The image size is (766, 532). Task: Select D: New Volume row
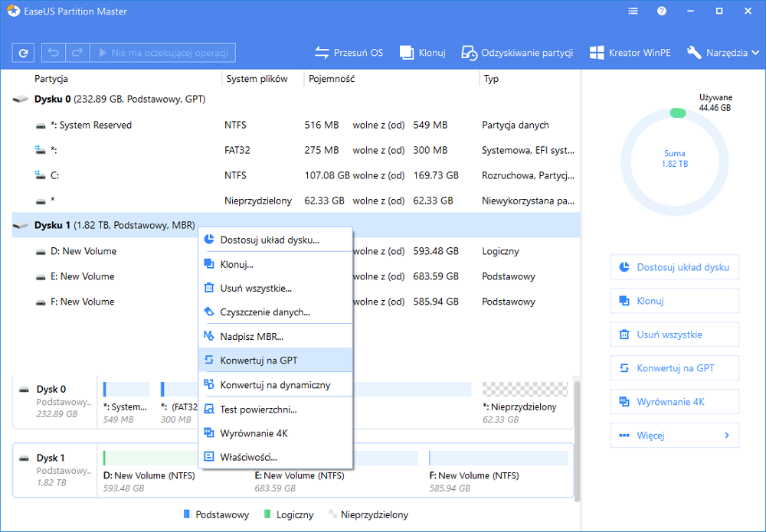[x=296, y=251]
